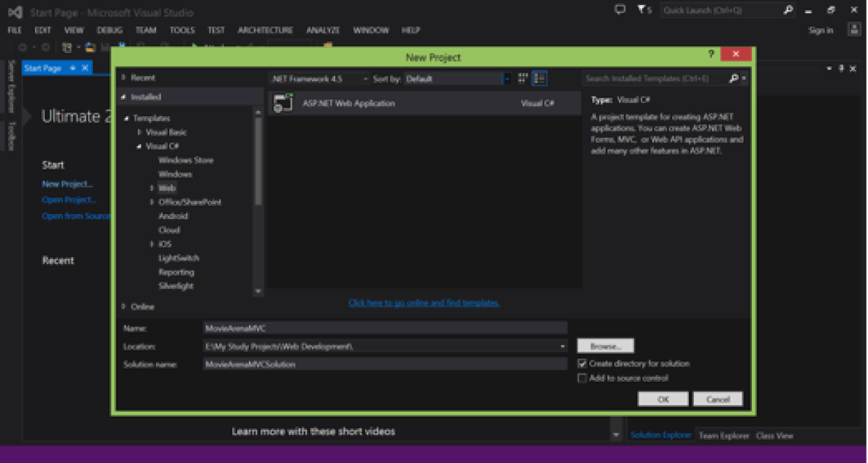
Task: Expand the Online section
Action: [123, 306]
